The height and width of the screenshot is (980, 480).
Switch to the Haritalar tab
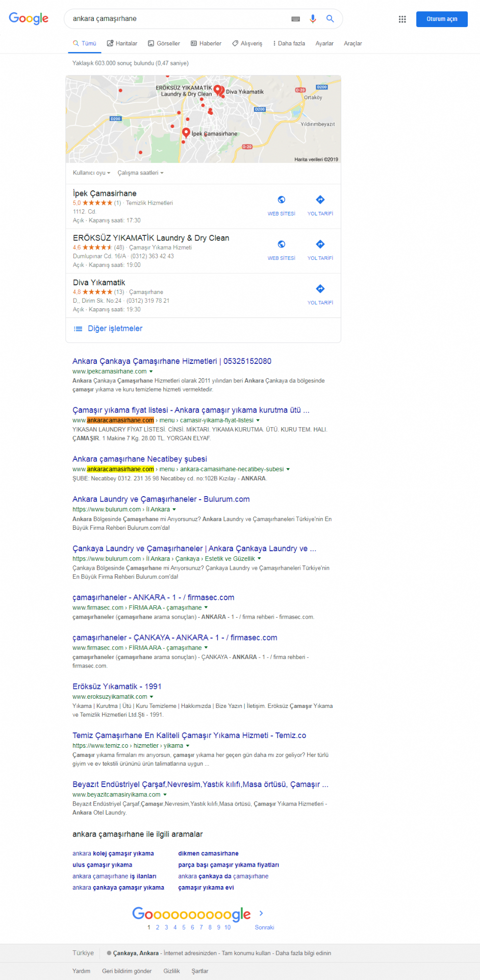[x=122, y=43]
